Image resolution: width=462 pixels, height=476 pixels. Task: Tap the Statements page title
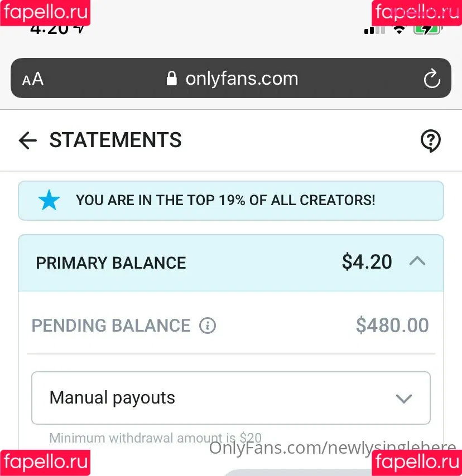(116, 140)
